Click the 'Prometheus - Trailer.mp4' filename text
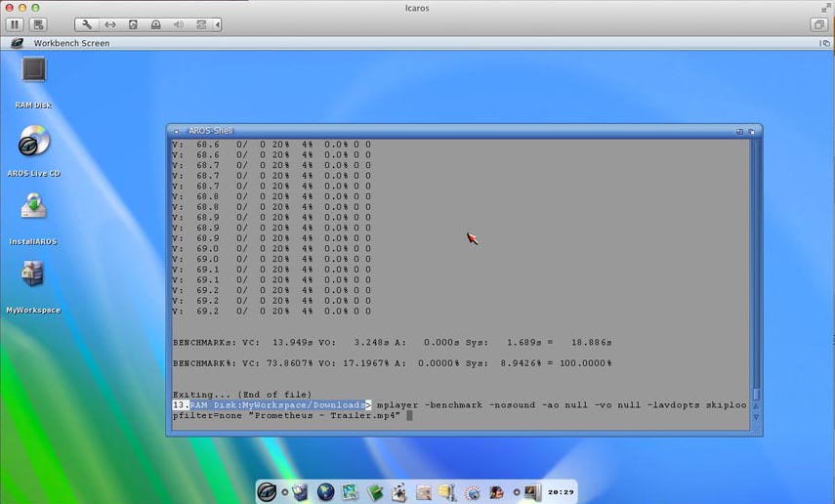The image size is (835, 504). (x=324, y=415)
